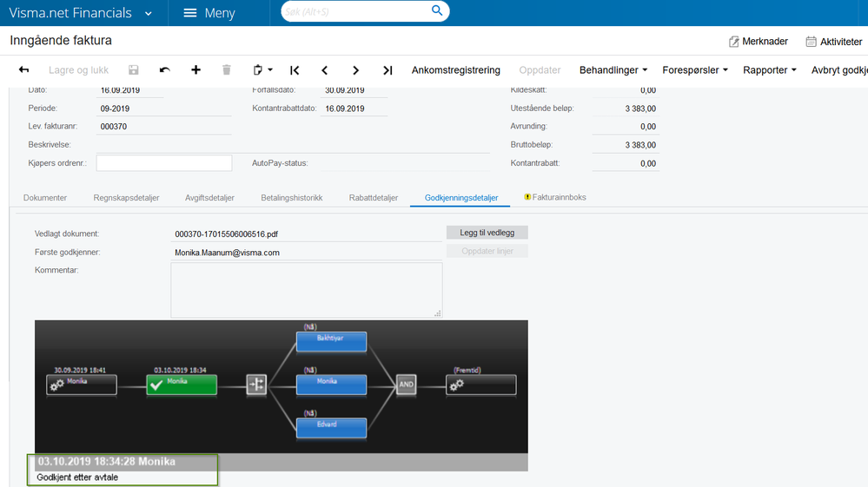This screenshot has height=487, width=868.
Task: Open the Rapporter dropdown menu
Action: pos(770,70)
